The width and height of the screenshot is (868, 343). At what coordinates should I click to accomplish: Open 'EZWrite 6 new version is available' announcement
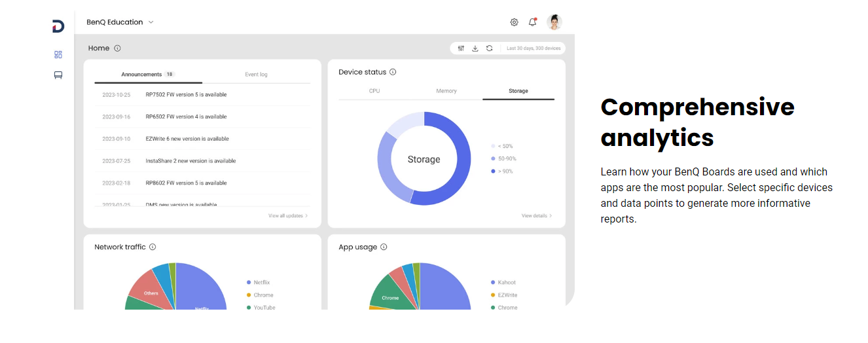187,139
